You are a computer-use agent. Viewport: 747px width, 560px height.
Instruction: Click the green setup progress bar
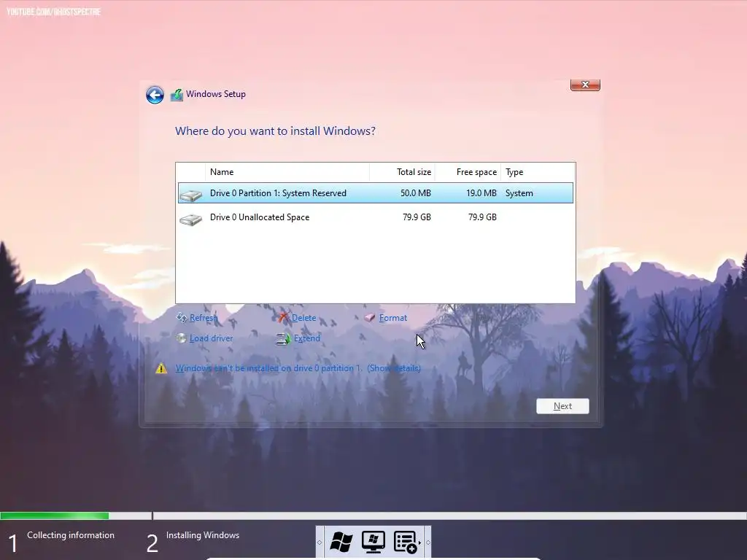[54, 516]
